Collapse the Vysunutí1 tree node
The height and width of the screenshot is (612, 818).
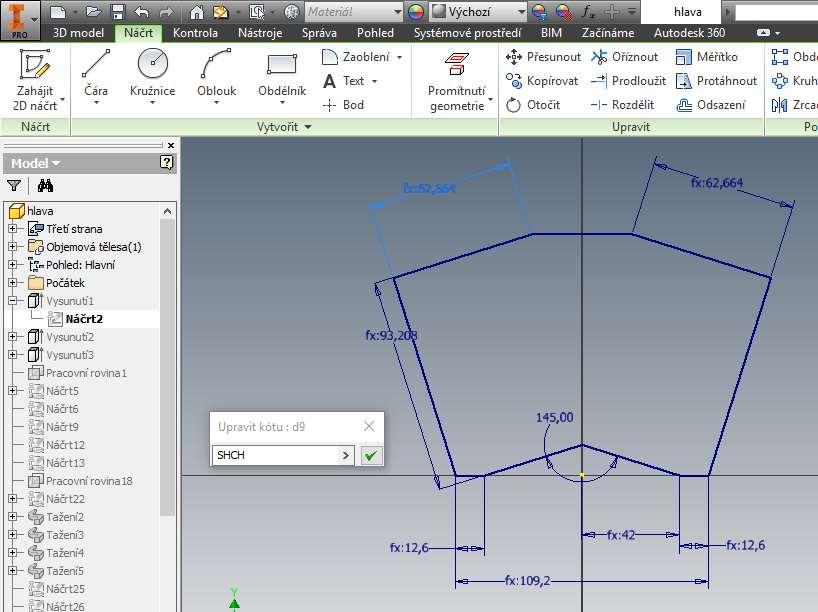click(13, 301)
